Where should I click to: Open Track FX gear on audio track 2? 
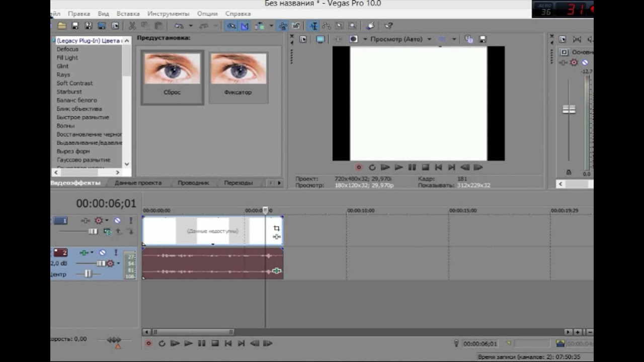(x=110, y=263)
